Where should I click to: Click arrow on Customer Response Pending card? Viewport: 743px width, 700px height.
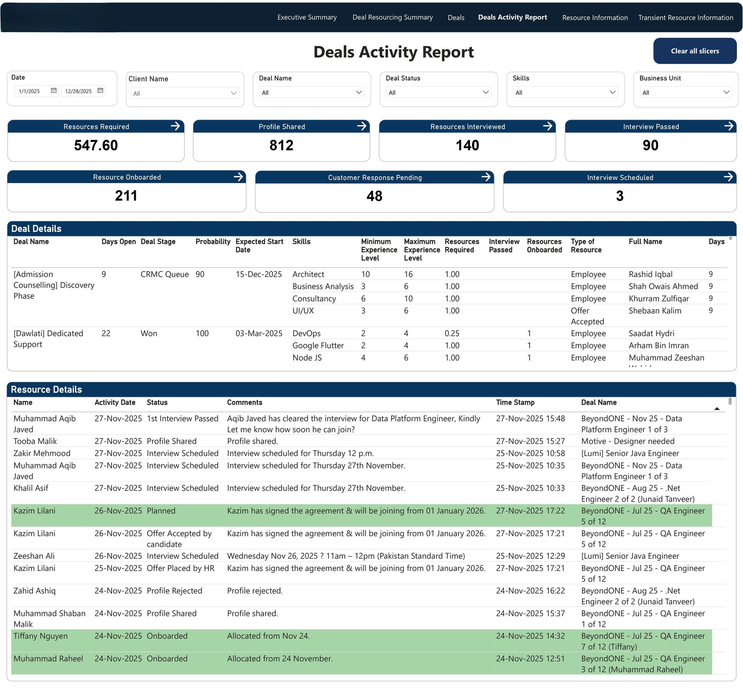click(486, 177)
